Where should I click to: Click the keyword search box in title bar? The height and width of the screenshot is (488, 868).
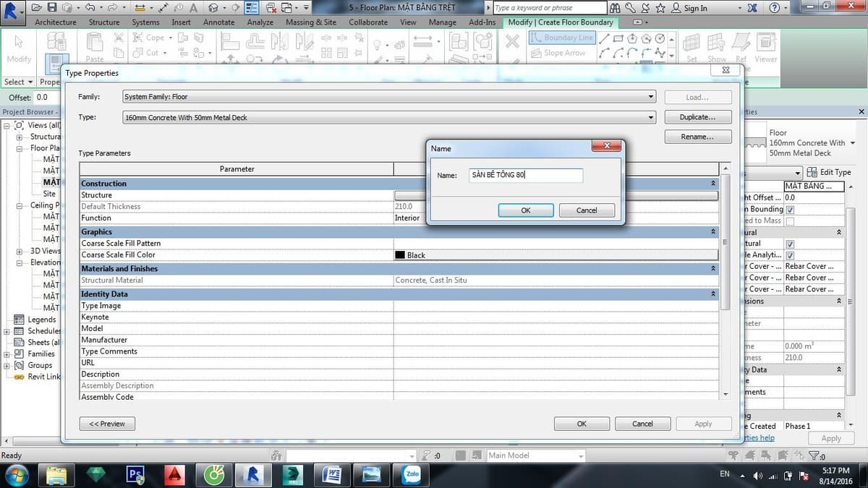point(550,8)
